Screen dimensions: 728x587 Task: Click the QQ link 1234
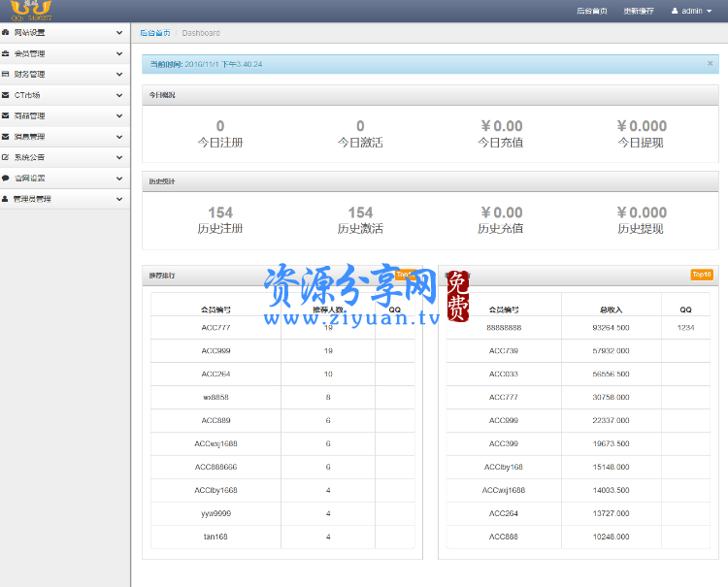(x=685, y=328)
